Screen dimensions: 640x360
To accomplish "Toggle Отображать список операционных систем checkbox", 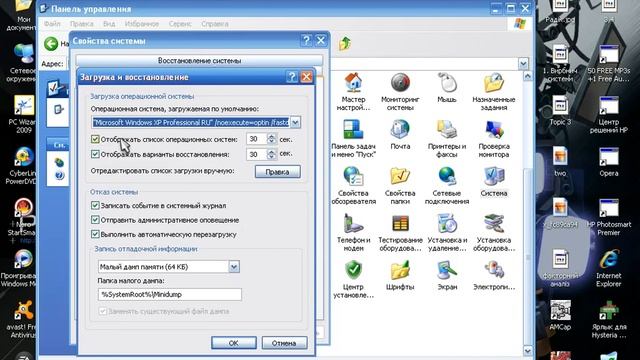I will pos(95,139).
